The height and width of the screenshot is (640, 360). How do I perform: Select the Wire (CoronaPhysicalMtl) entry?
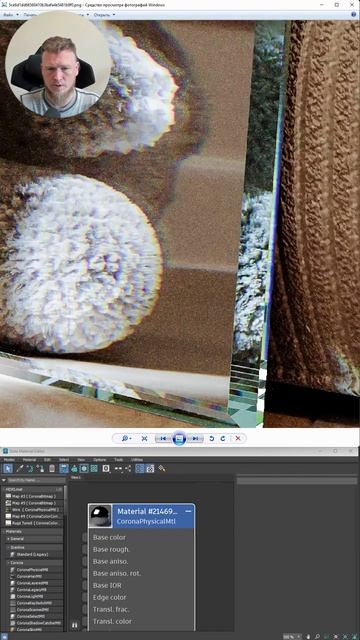33,510
